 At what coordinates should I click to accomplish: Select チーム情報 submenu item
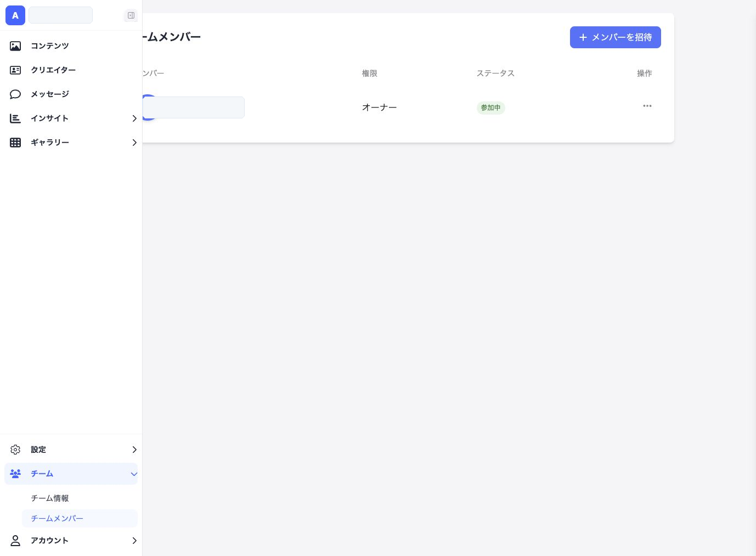[80, 498]
